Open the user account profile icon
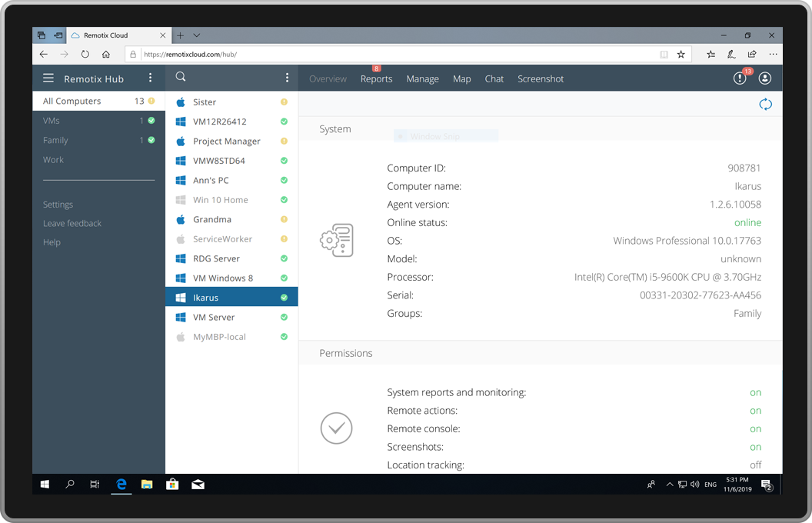This screenshot has width=812, height=523. (x=765, y=78)
